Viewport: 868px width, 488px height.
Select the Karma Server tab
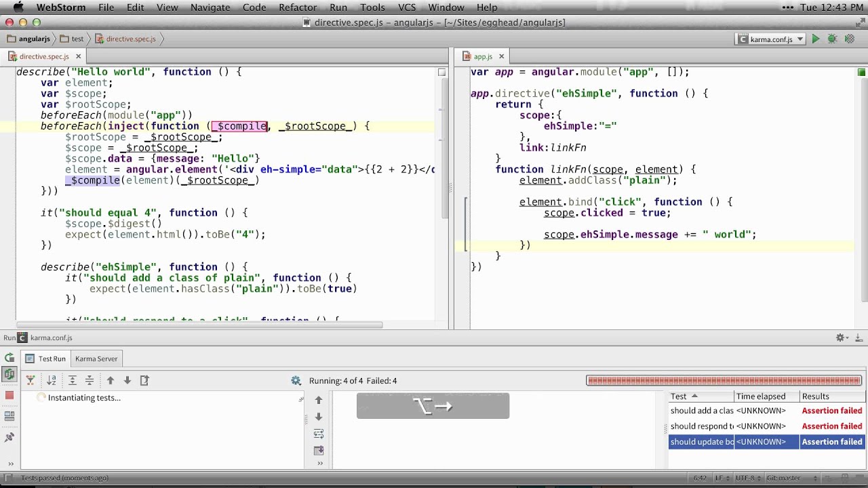click(96, 359)
